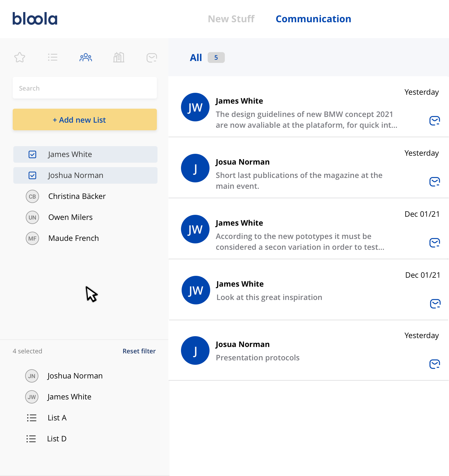This screenshot has height=476, width=449.
Task: Open the lists icon in sidebar toolbar
Action: pos(53,58)
